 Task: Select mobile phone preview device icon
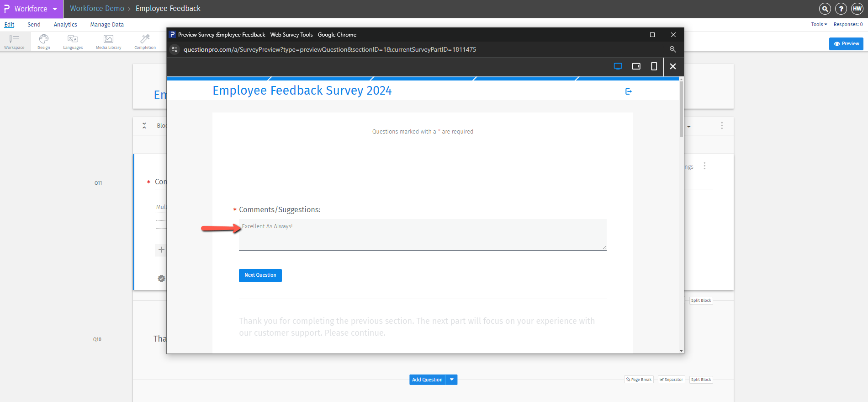pyautogui.click(x=654, y=66)
